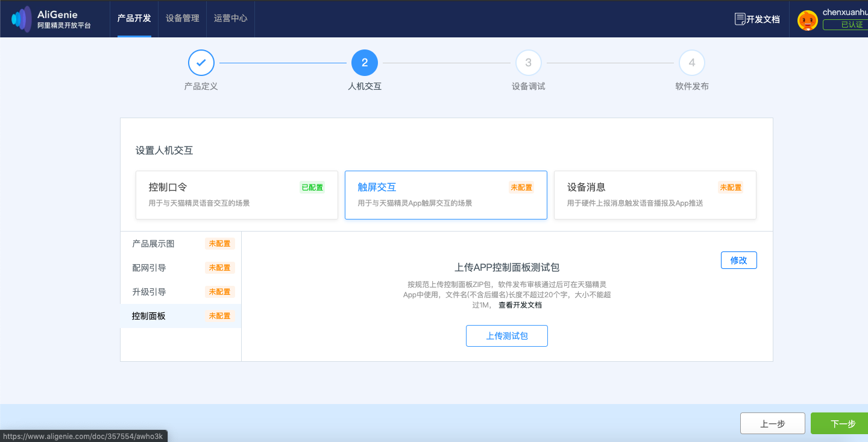Open the 产品开发 nav tab

click(134, 18)
